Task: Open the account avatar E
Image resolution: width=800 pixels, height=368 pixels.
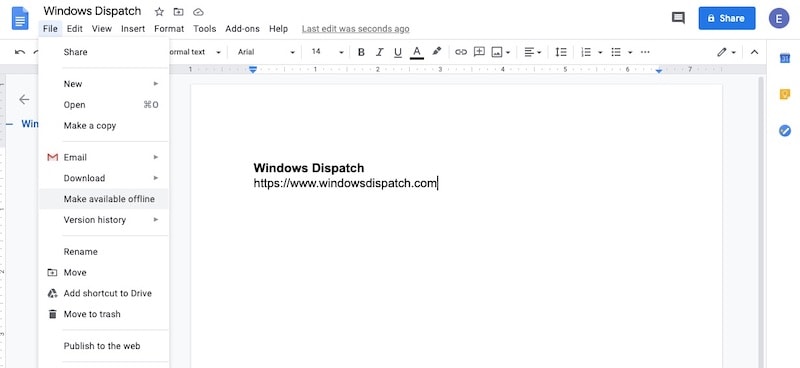Action: [x=779, y=18]
